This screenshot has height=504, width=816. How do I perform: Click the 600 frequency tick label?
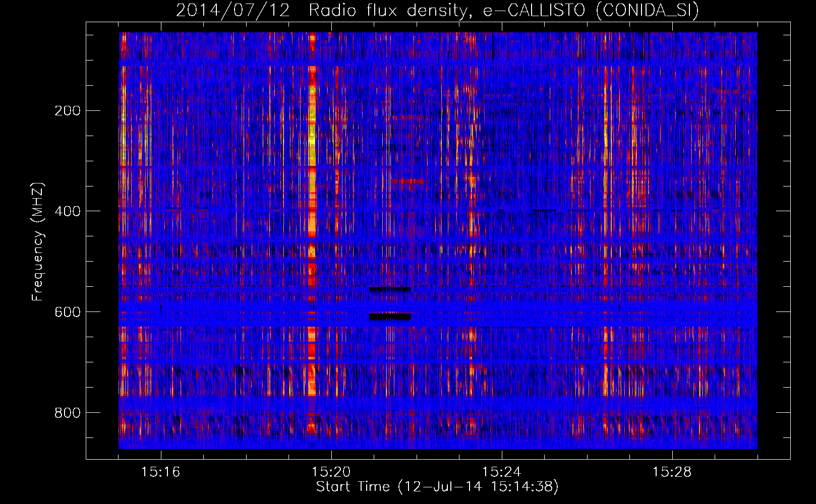pyautogui.click(x=68, y=312)
